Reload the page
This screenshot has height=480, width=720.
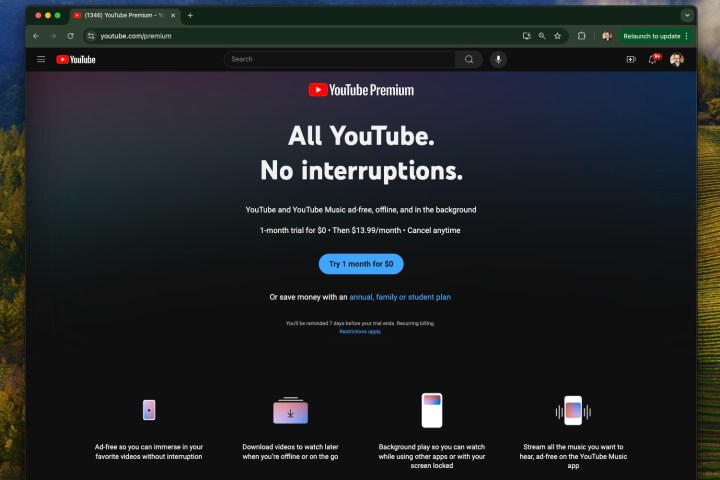click(70, 36)
